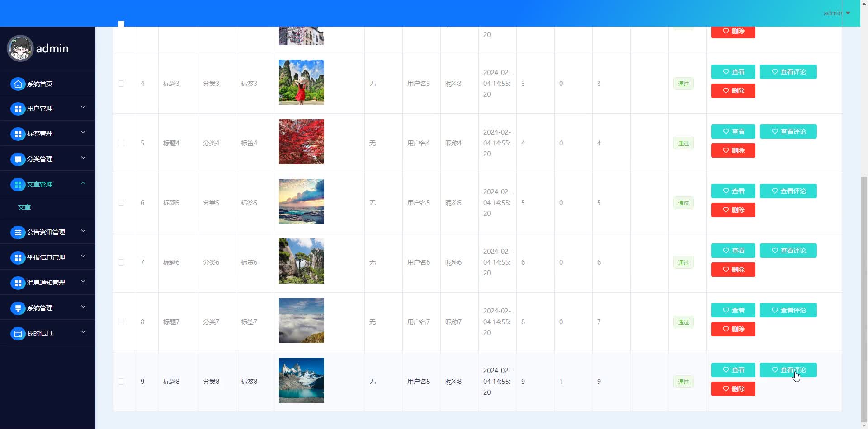Click the 通过 status tag for 标题8
Screen dimensions: 868x429
click(x=684, y=382)
